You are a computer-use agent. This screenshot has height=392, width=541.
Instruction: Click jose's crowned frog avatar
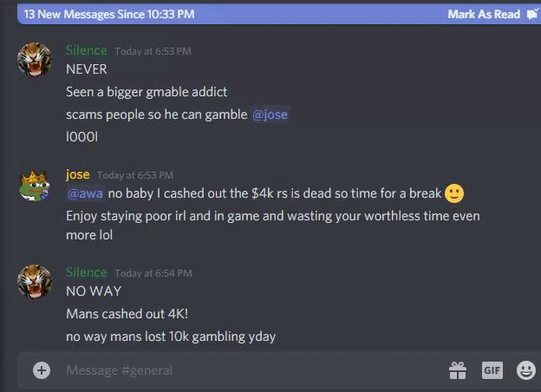[x=35, y=186]
